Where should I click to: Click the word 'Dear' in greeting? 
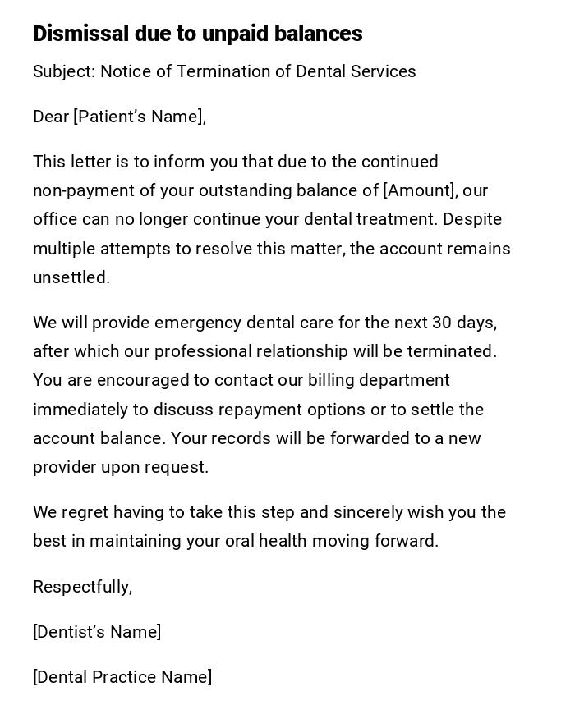[50, 117]
